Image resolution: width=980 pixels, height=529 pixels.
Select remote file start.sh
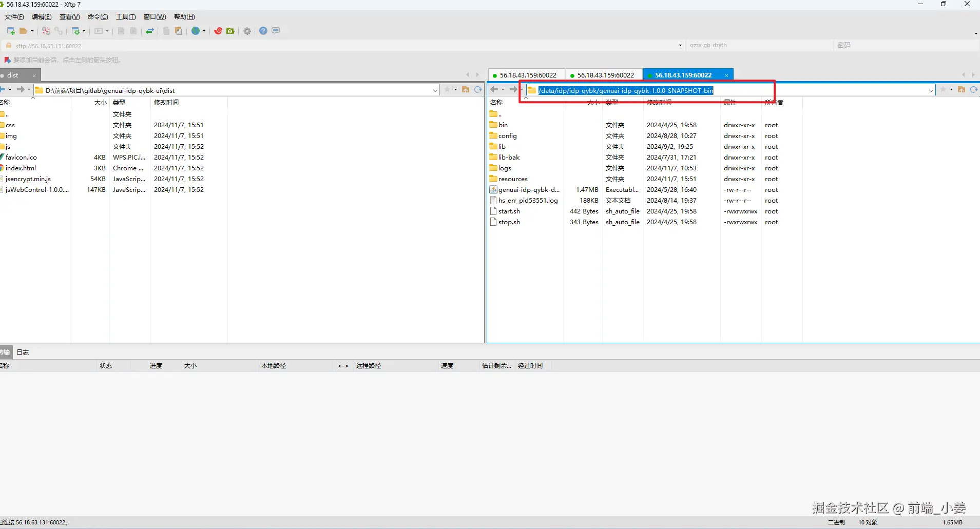click(x=509, y=211)
